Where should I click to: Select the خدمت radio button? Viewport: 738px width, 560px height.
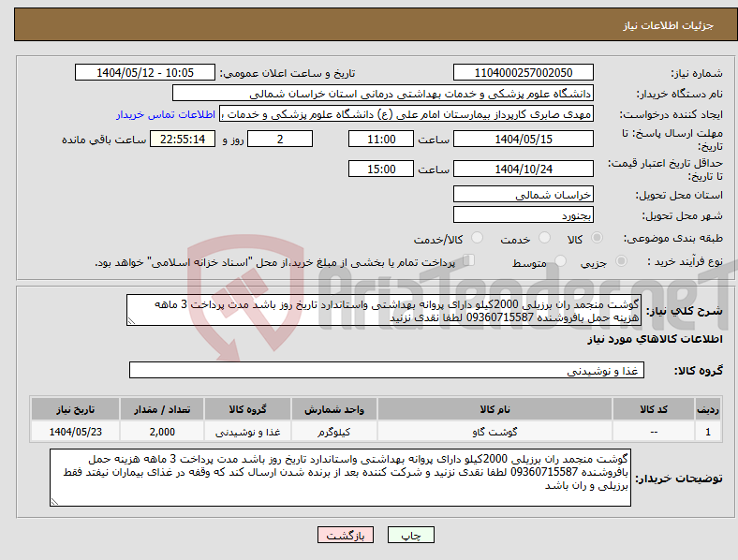pyautogui.click(x=544, y=238)
